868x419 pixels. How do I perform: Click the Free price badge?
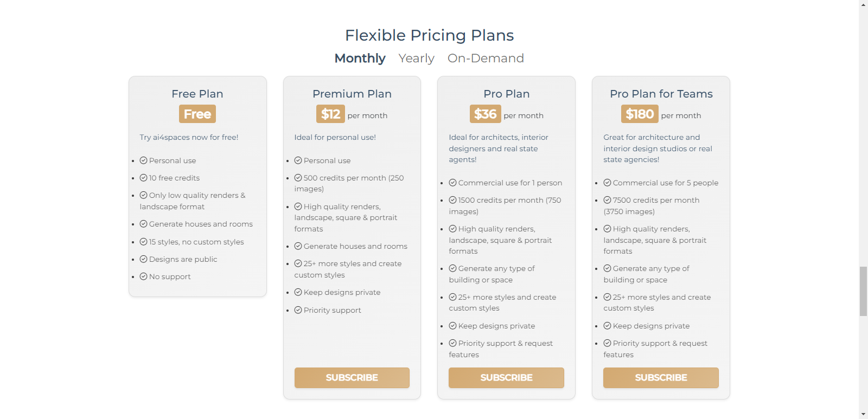tap(197, 114)
